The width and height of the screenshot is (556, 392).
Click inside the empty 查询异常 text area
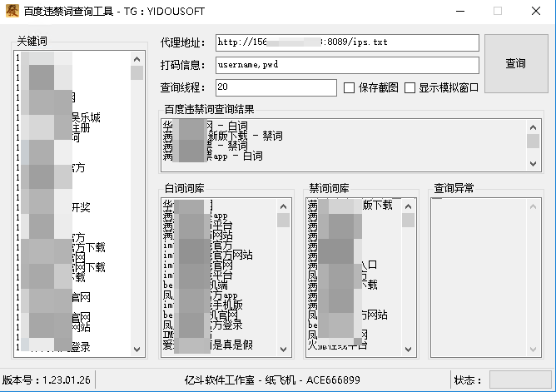coord(479,277)
